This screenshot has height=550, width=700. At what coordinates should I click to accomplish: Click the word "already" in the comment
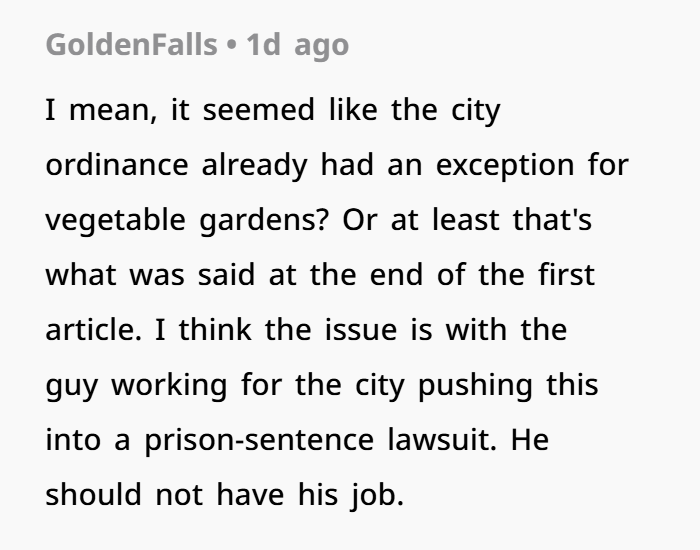pos(254,166)
